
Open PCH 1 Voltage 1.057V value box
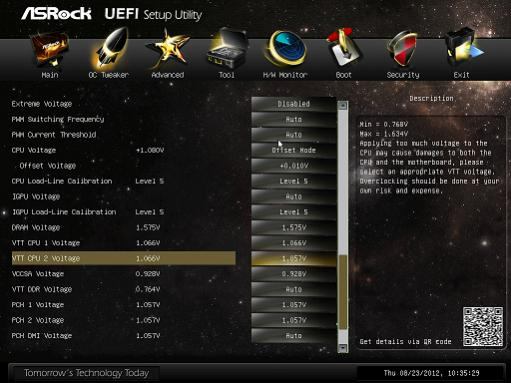pos(294,305)
